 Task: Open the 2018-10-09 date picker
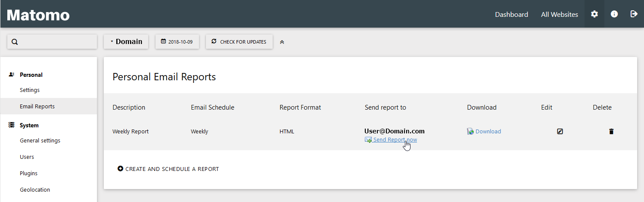point(177,42)
